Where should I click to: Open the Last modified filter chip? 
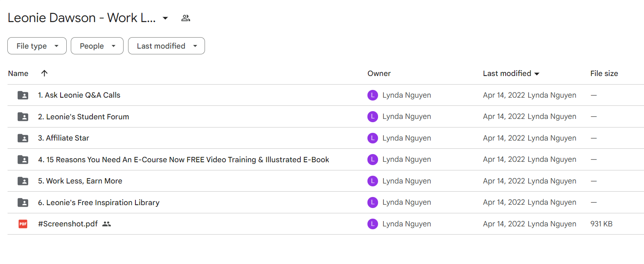click(x=167, y=46)
